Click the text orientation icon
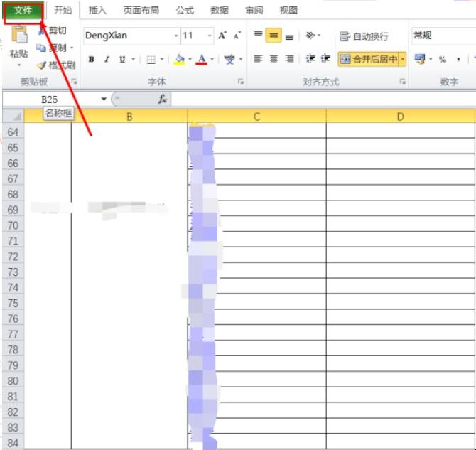This screenshot has width=476, height=450. point(311,36)
